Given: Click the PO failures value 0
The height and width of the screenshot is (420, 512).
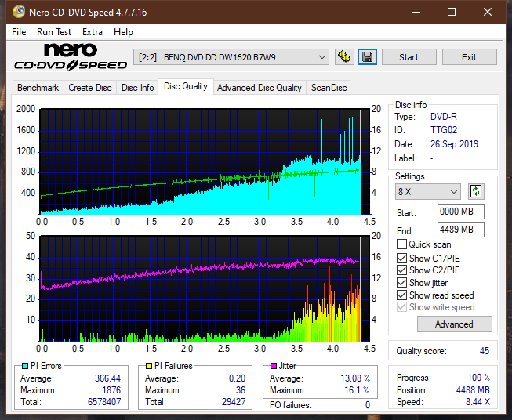Looking at the screenshot, I should coord(368,405).
